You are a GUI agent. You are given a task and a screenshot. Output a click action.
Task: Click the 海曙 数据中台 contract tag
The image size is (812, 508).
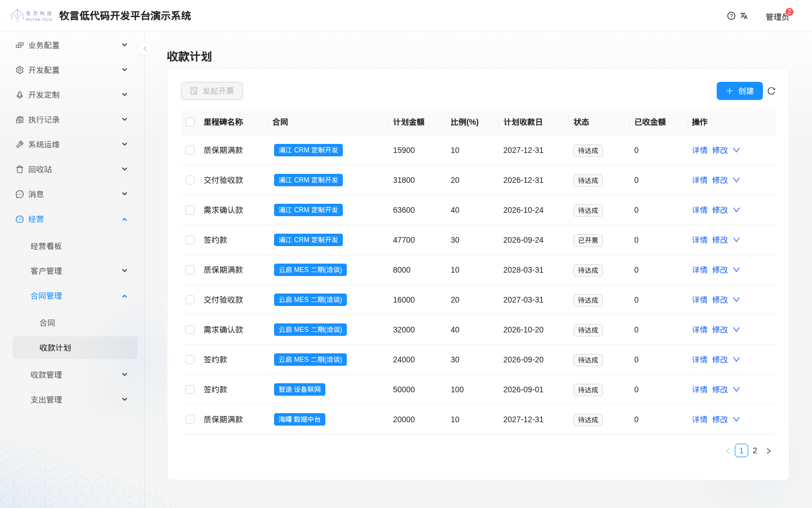coord(299,419)
